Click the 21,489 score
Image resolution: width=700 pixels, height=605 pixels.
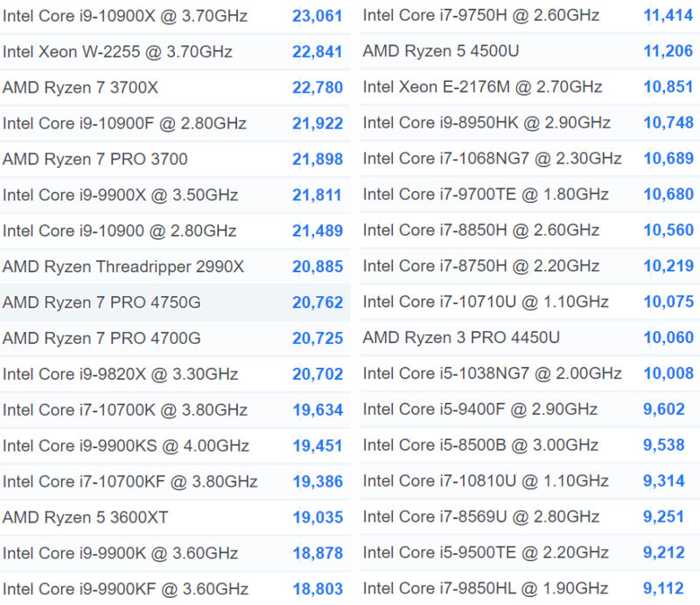tap(318, 230)
